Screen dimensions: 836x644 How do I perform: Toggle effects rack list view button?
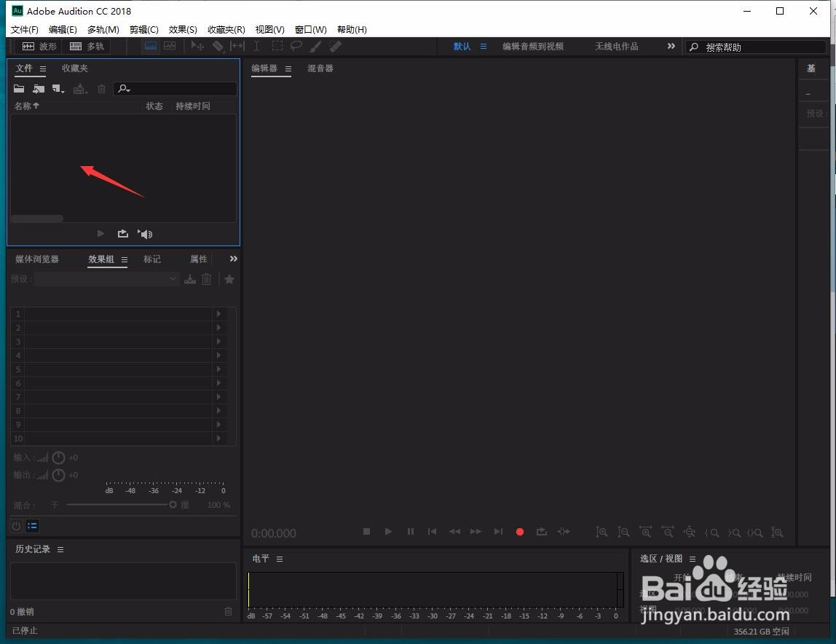point(33,526)
